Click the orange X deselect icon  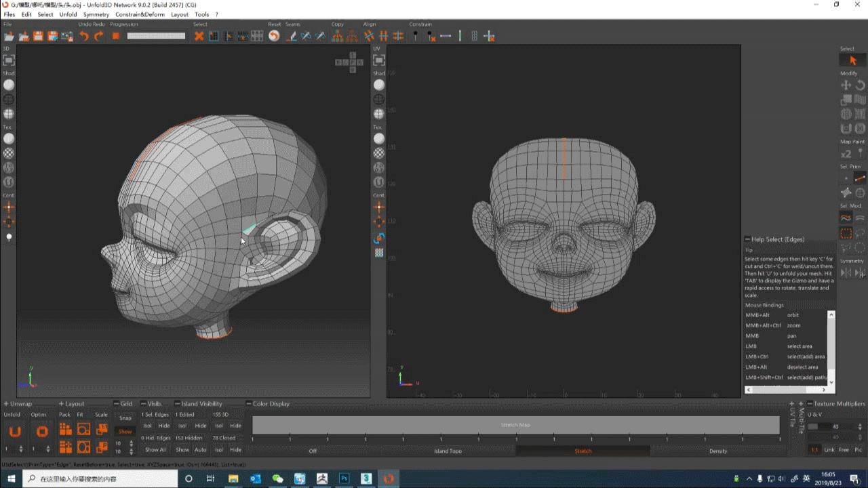click(199, 36)
